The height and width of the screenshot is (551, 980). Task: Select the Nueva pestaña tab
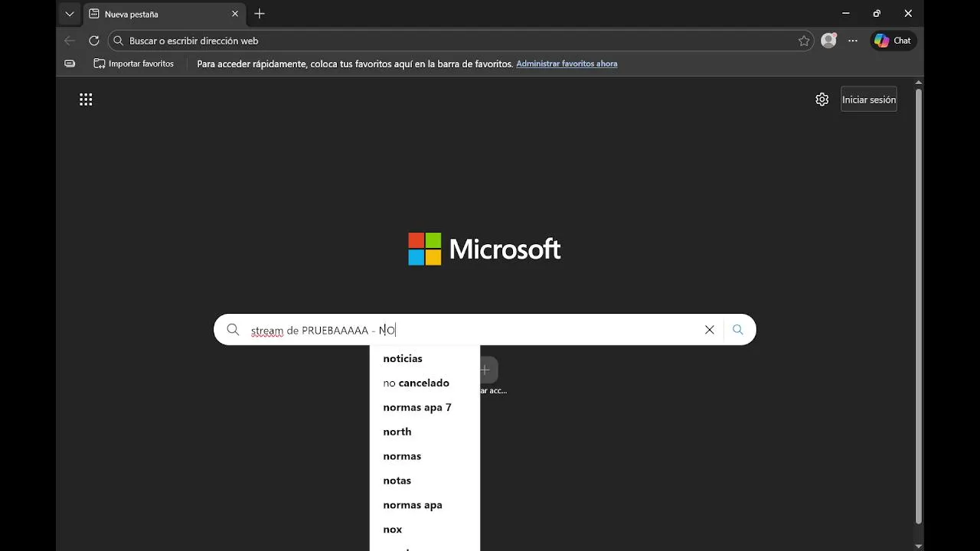point(163,14)
